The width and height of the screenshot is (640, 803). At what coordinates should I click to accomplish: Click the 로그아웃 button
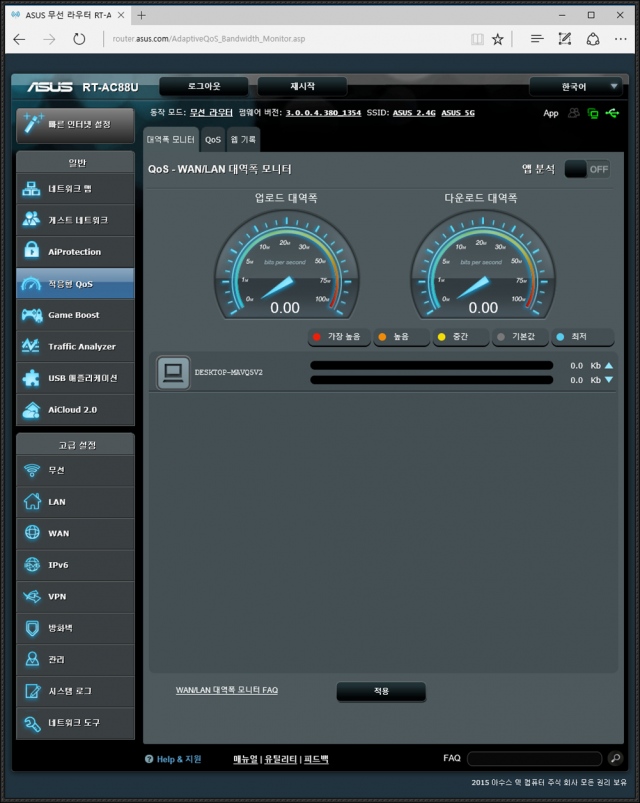click(x=204, y=87)
